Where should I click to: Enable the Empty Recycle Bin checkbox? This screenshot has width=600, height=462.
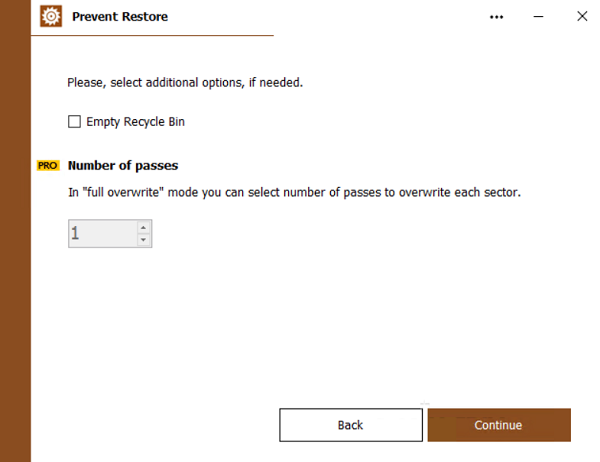[x=74, y=122]
